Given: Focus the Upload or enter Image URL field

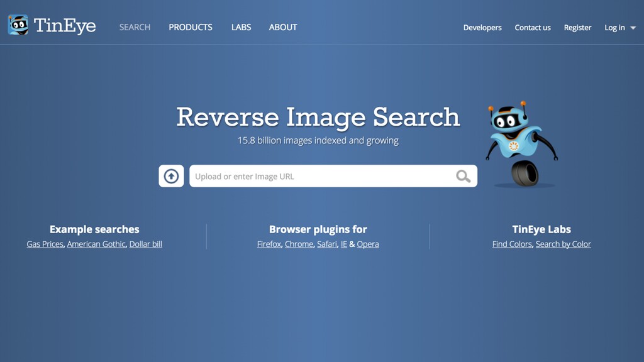Looking at the screenshot, I should pyautogui.click(x=333, y=176).
